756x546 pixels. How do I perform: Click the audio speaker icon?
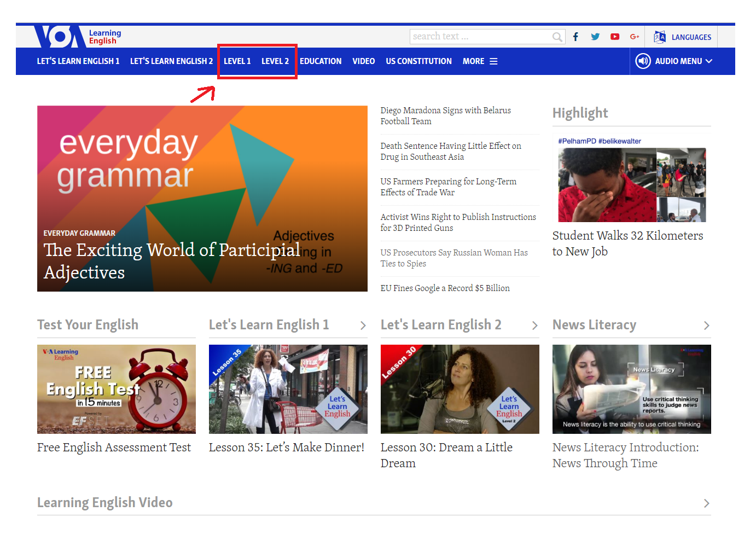643,61
